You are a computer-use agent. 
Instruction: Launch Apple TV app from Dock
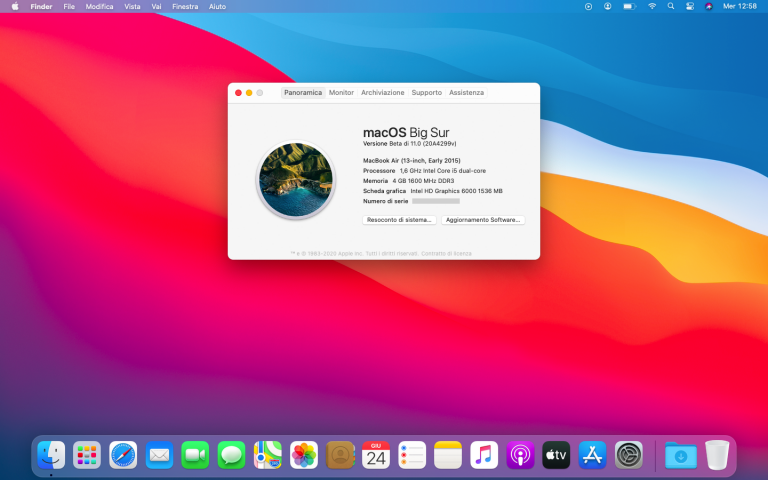(556, 455)
